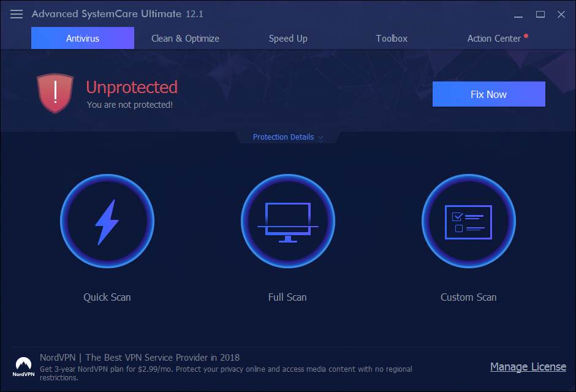Viewport: 576px width, 392px height.
Task: Open the Clean & Optimize tab
Action: tap(185, 38)
